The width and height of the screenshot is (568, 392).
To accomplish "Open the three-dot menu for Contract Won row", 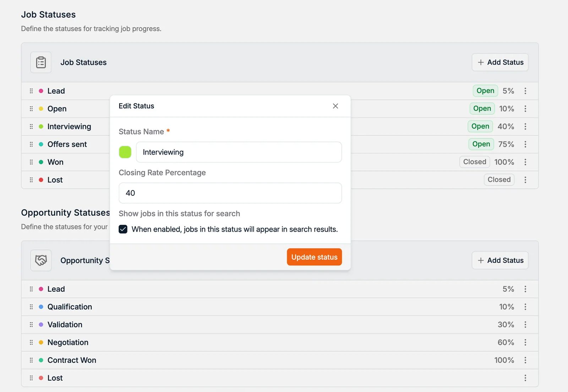I will pyautogui.click(x=525, y=360).
